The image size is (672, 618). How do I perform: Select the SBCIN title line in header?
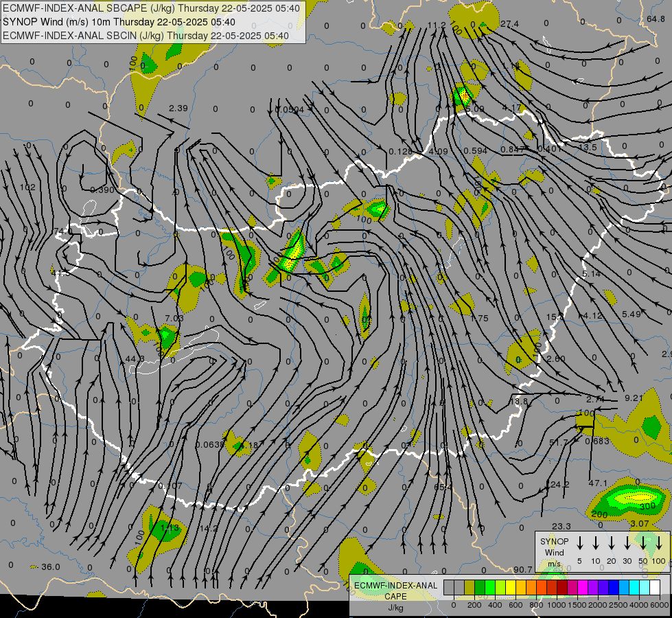[x=146, y=36]
